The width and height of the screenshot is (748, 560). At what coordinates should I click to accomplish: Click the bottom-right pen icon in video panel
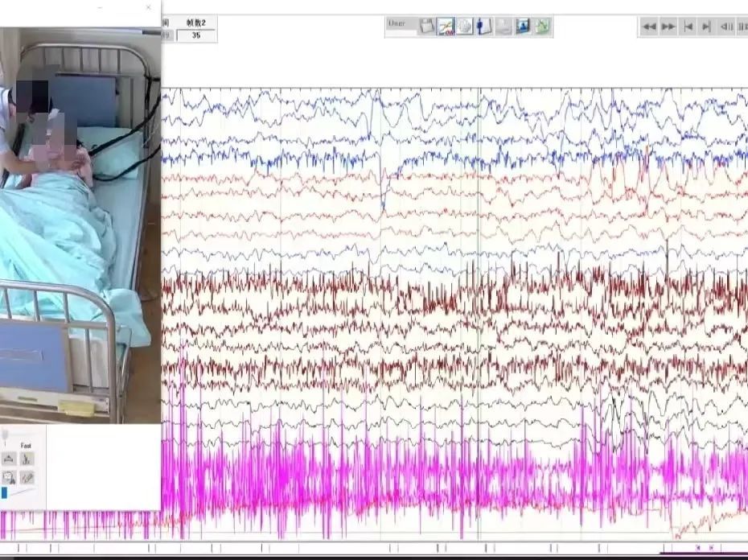(x=27, y=477)
